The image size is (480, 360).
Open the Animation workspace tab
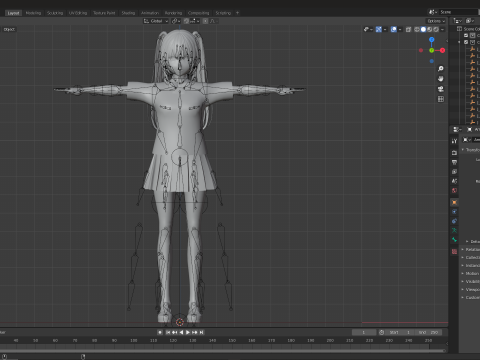(x=150, y=13)
